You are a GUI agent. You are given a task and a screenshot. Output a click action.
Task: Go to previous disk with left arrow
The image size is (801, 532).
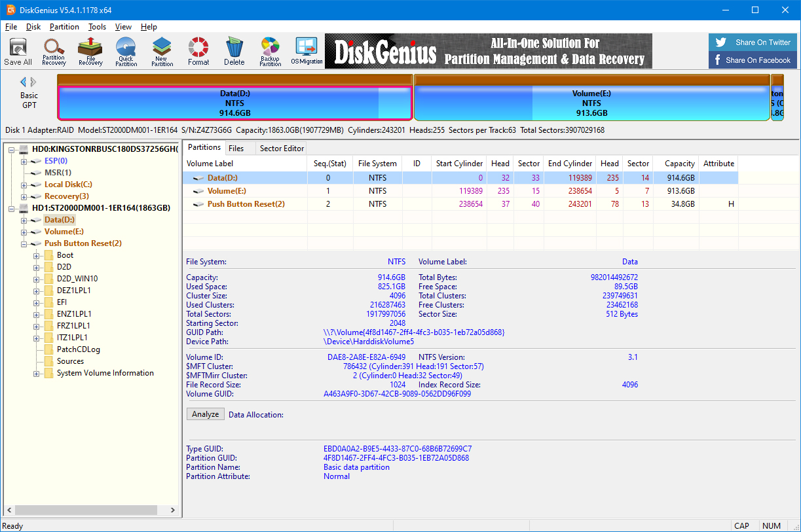(x=24, y=82)
